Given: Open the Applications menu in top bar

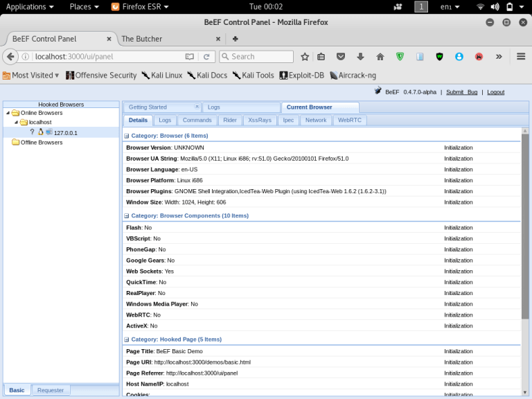Looking at the screenshot, I should click(x=30, y=6).
